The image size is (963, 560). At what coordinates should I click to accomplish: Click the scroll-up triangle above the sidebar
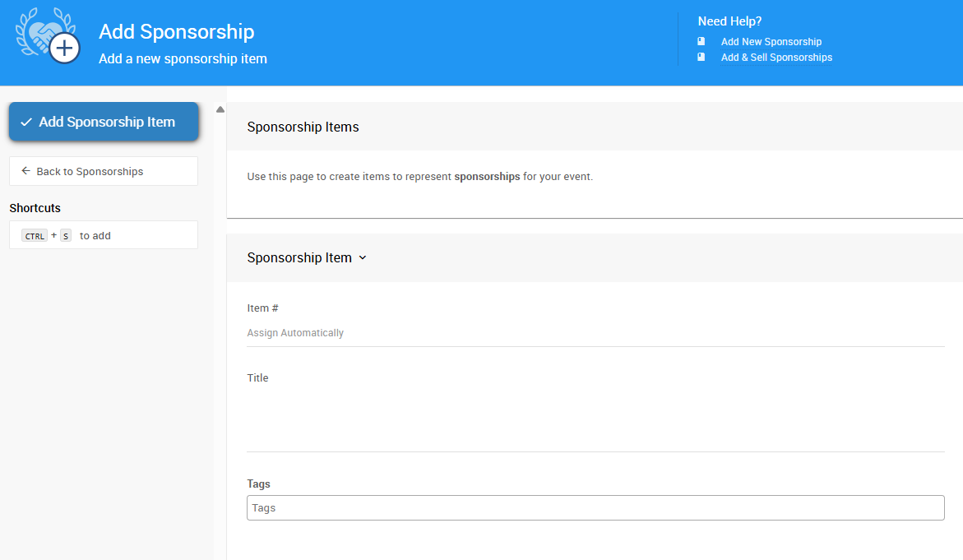pyautogui.click(x=220, y=110)
